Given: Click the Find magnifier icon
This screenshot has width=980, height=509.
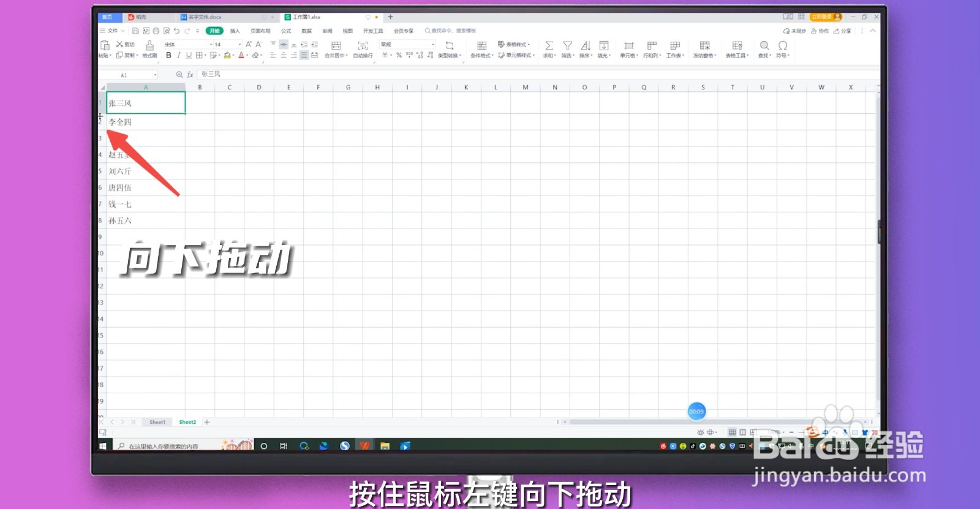Looking at the screenshot, I should click(x=764, y=46).
